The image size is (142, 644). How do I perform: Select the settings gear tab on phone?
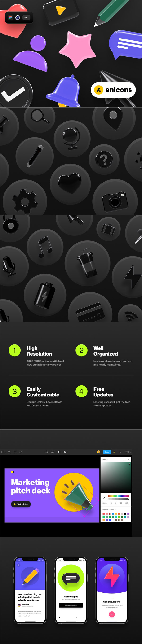[x=82, y=617]
